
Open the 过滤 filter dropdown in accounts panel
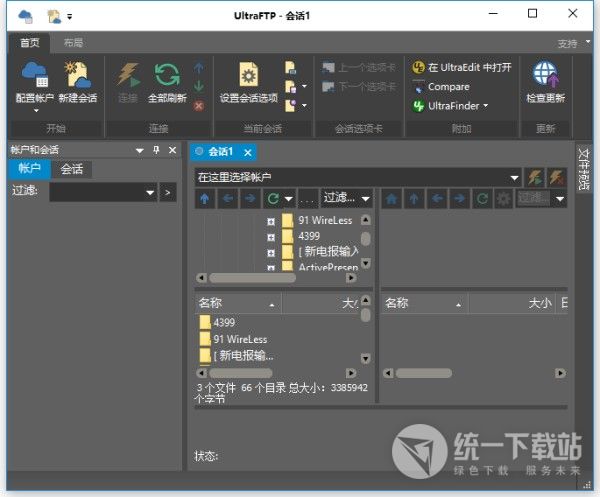point(151,191)
